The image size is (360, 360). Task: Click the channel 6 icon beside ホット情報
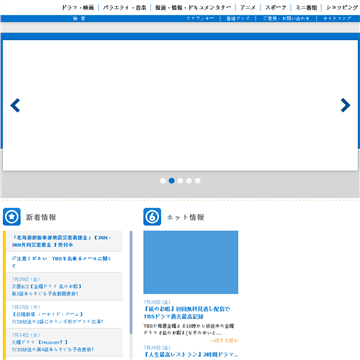152,217
